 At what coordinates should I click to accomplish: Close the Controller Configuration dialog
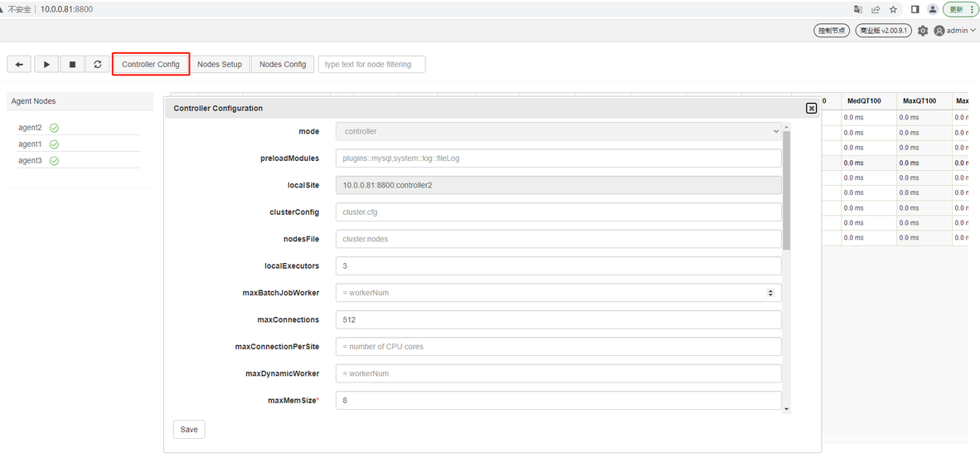[x=811, y=108]
